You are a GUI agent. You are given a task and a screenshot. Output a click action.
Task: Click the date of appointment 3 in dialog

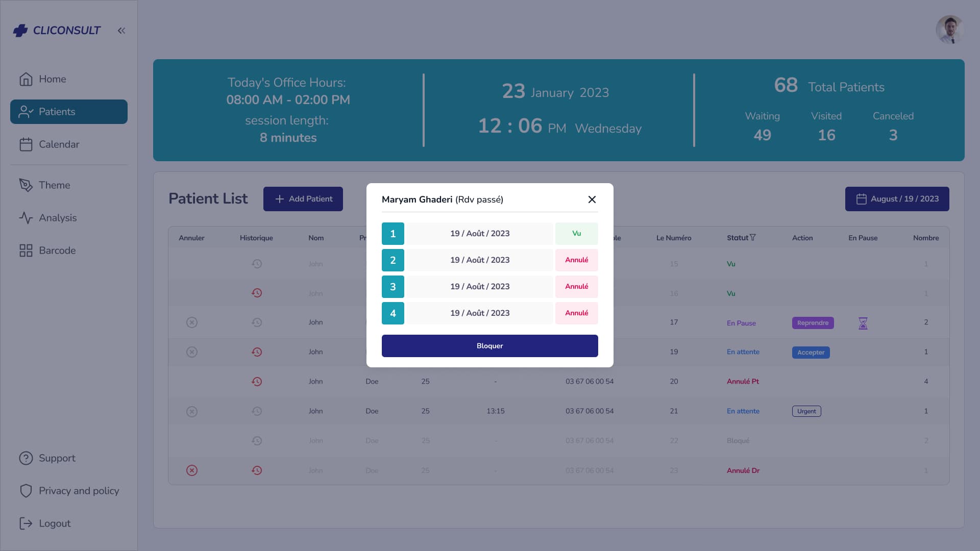(x=480, y=287)
